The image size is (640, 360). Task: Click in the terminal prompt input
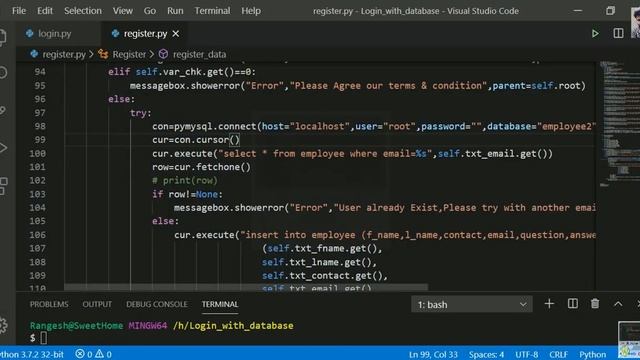[x=44, y=338]
